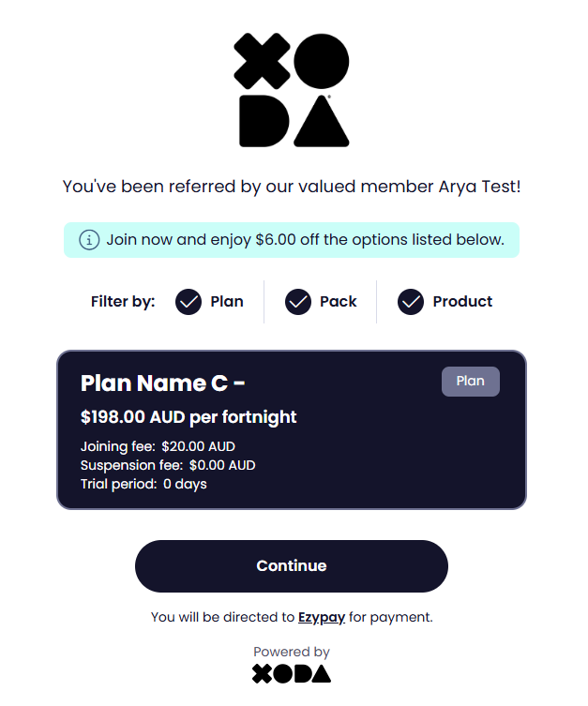Open the Ezypay link

[322, 618]
